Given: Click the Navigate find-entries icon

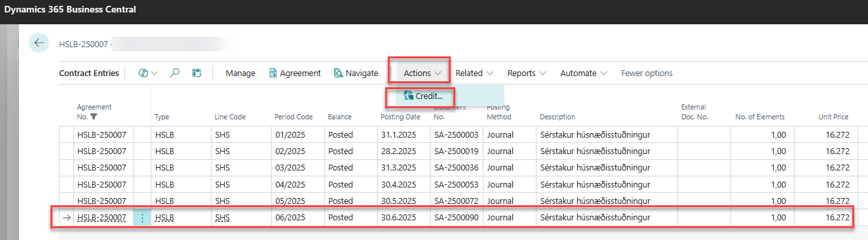Looking at the screenshot, I should tap(338, 73).
